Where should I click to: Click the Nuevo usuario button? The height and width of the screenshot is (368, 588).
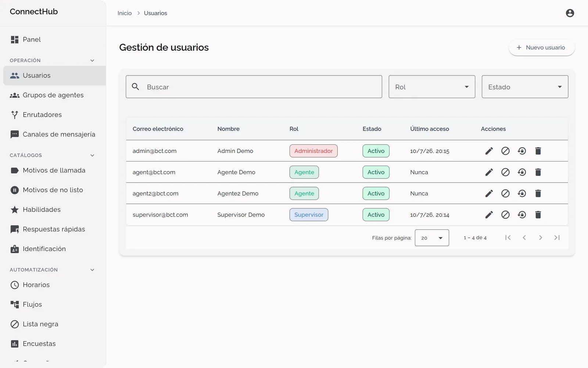542,47
